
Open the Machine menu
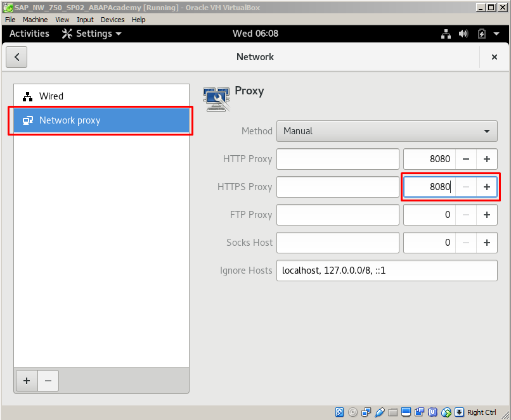pyautogui.click(x=36, y=20)
